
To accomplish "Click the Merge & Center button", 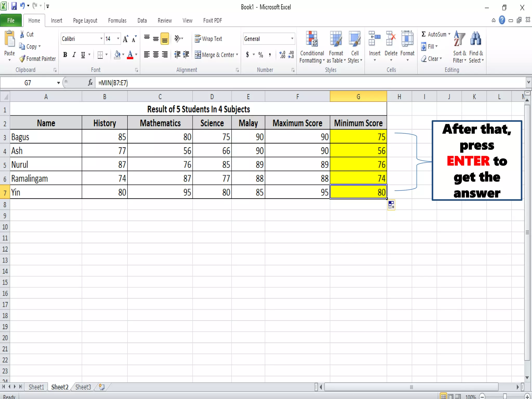I will pos(215,55).
